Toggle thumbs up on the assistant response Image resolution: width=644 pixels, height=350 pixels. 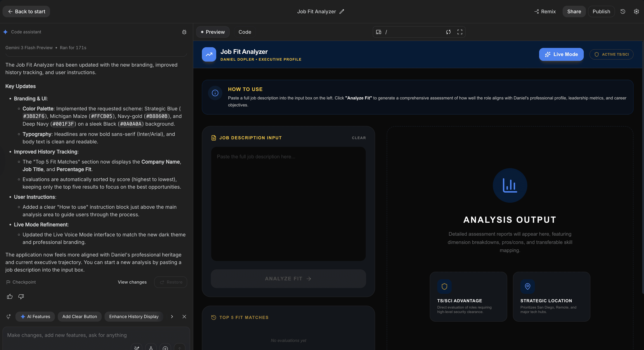(10, 297)
